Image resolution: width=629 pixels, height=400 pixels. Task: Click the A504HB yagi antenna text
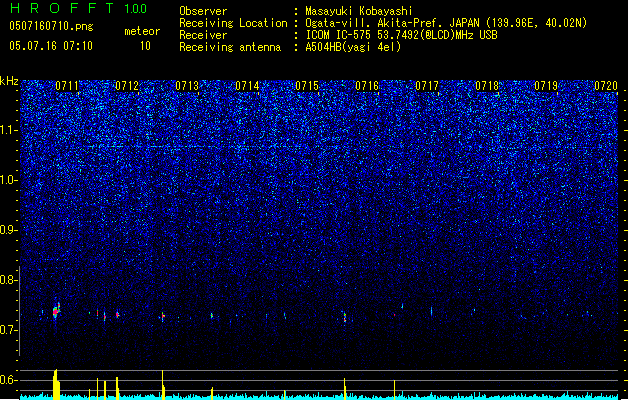pos(353,47)
